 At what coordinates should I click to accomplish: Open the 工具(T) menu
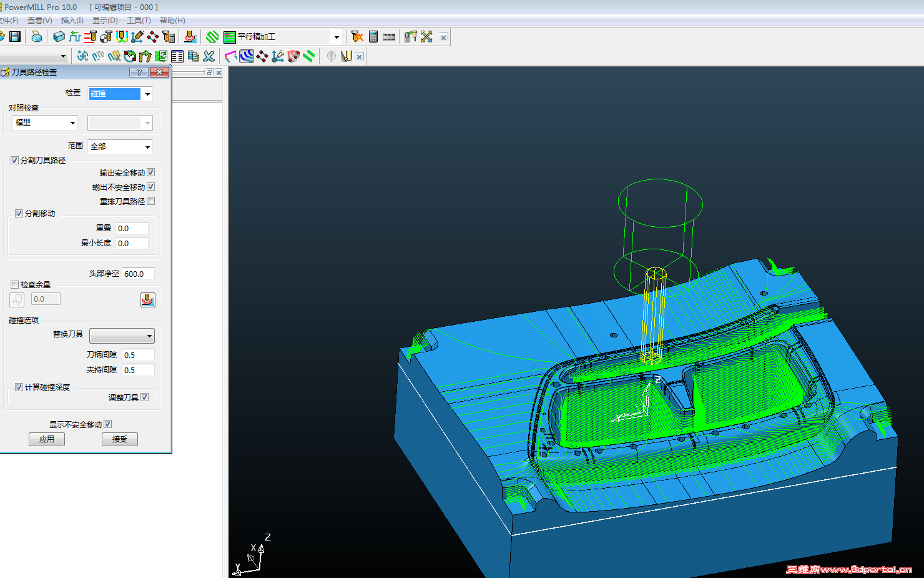[139, 21]
